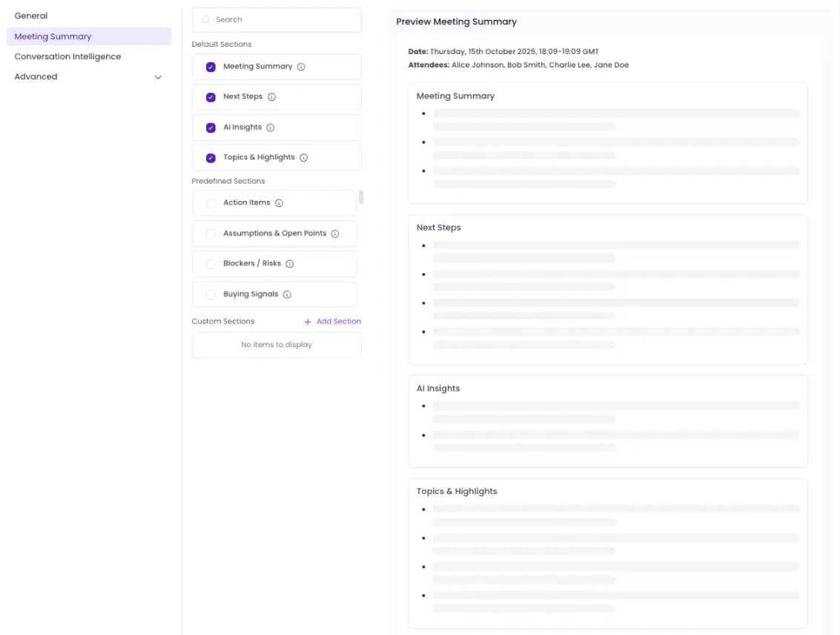Click the Add Section link

(333, 321)
